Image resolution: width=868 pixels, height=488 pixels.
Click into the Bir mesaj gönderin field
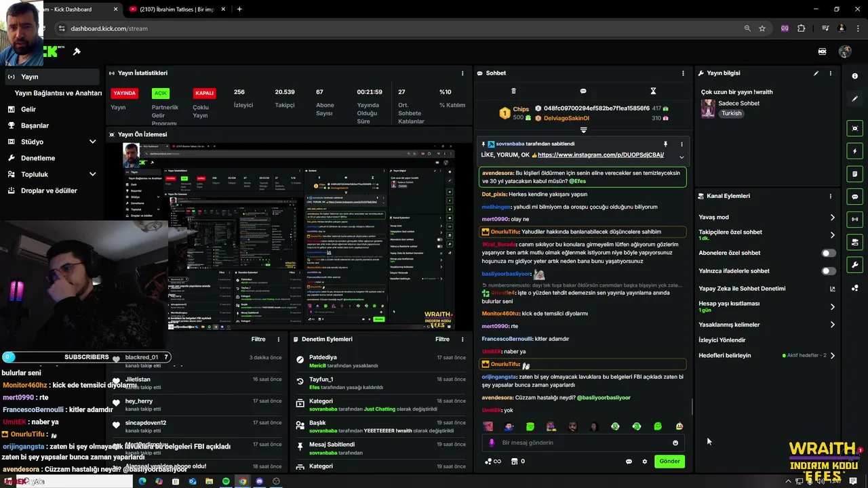(x=583, y=443)
